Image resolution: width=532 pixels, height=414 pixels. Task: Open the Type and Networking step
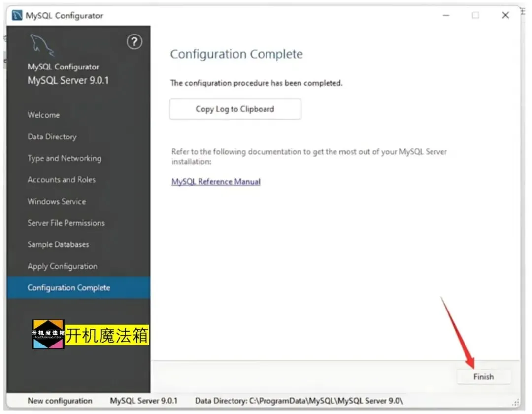[65, 159]
